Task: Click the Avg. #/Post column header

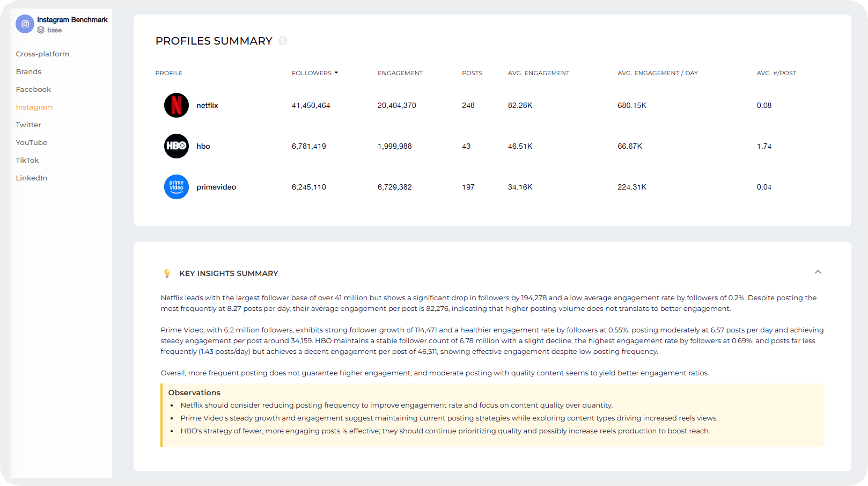Action: click(776, 73)
